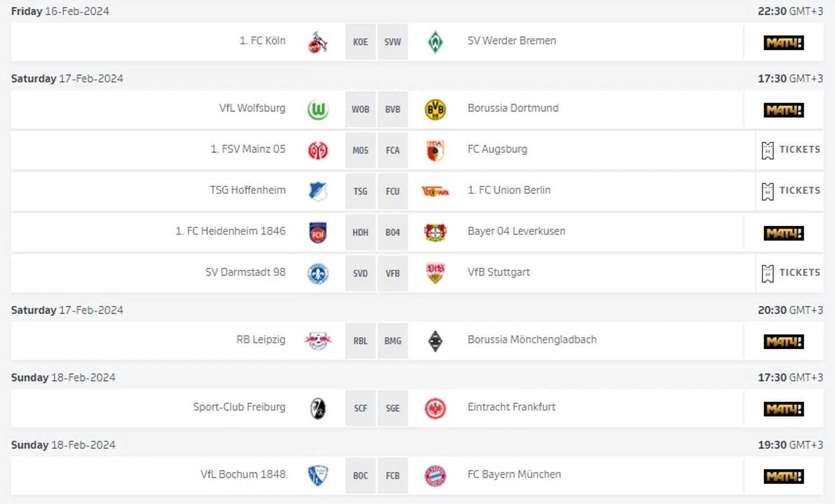835x504 pixels.
Task: Click the VfL Wolfsburg green crest
Action: (317, 110)
